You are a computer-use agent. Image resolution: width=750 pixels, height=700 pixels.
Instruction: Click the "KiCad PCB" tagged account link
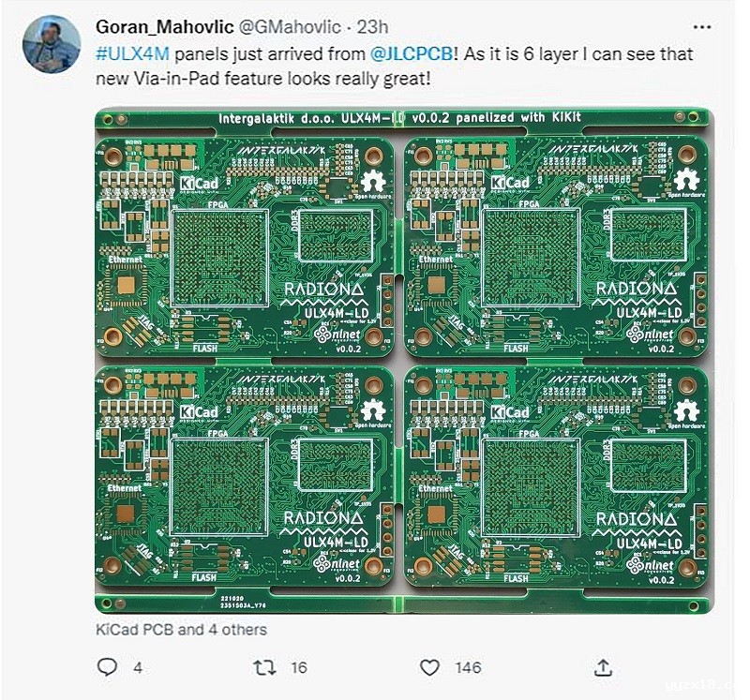pos(134,630)
